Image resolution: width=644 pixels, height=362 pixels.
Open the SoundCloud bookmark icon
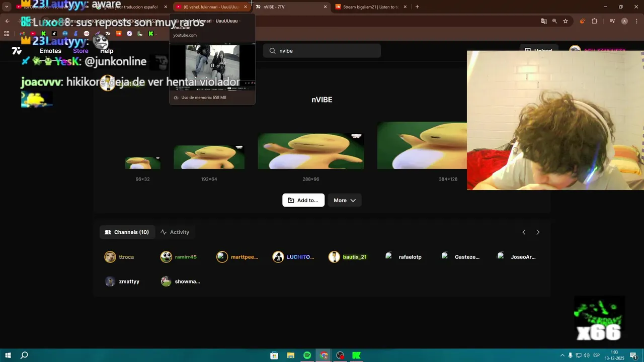(x=119, y=34)
